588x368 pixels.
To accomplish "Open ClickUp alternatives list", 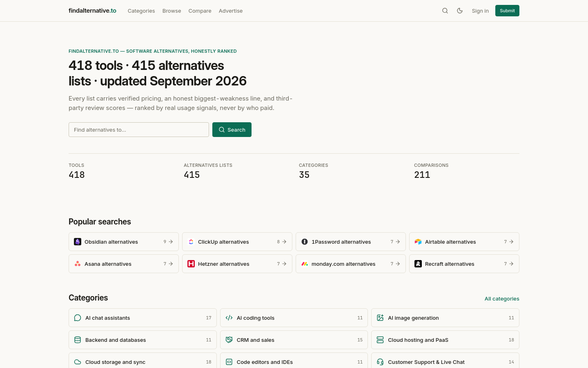I will [x=237, y=242].
